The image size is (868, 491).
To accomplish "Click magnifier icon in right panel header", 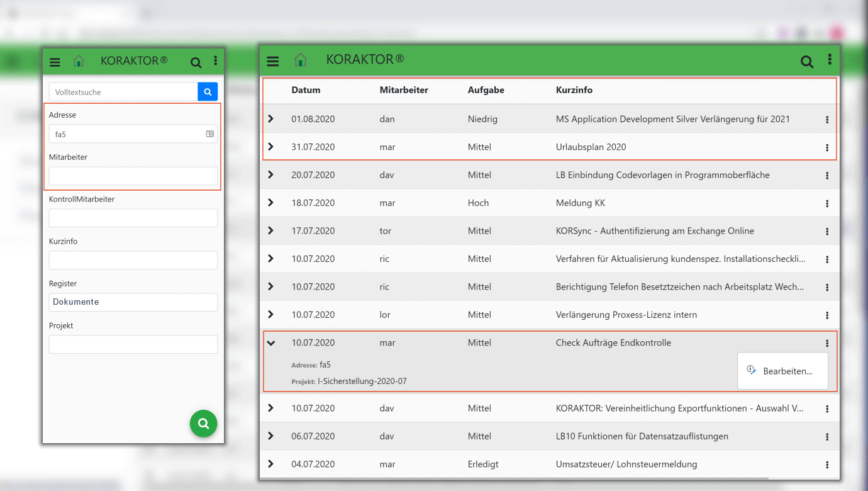I will 806,61.
